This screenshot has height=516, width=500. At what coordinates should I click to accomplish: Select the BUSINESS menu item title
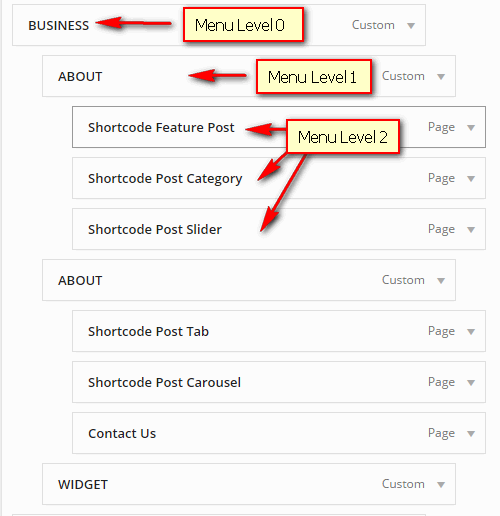point(59,26)
